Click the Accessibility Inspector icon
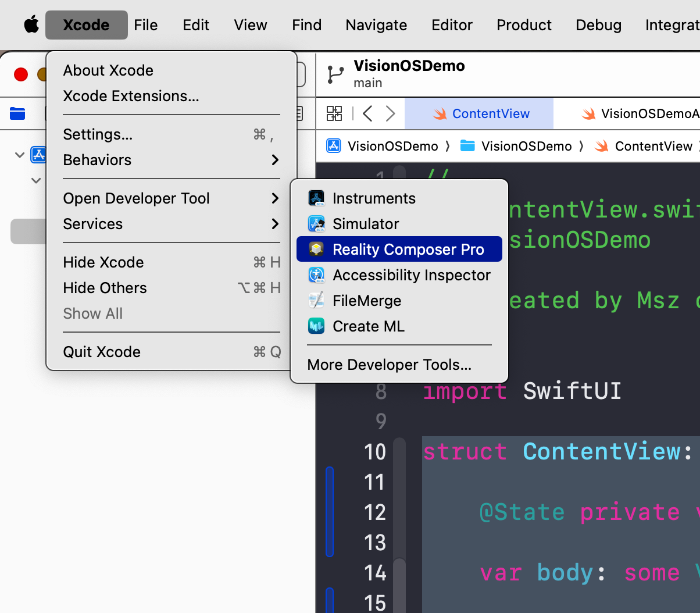700x613 pixels. pos(316,275)
